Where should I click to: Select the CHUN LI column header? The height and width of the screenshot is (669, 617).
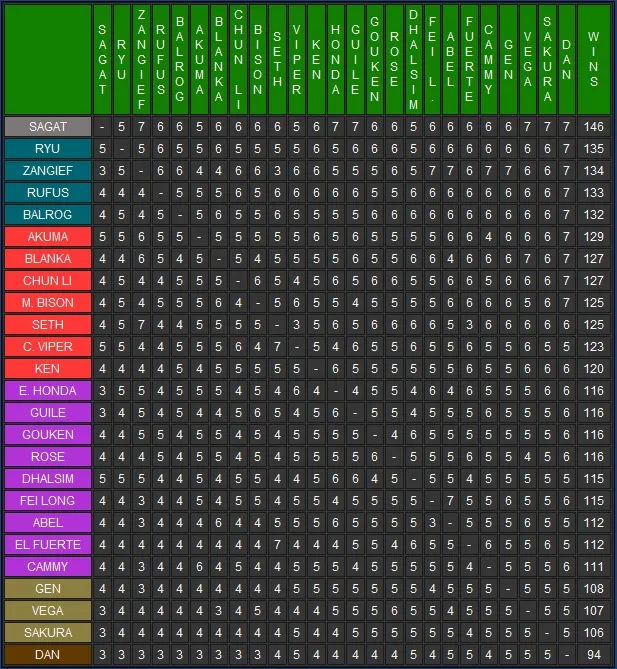tap(238, 60)
